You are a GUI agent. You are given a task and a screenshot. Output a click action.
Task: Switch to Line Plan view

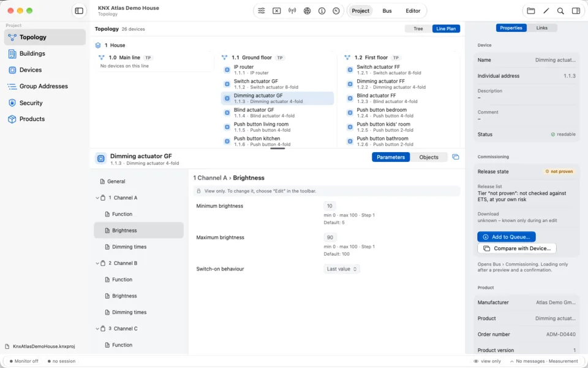click(x=446, y=29)
